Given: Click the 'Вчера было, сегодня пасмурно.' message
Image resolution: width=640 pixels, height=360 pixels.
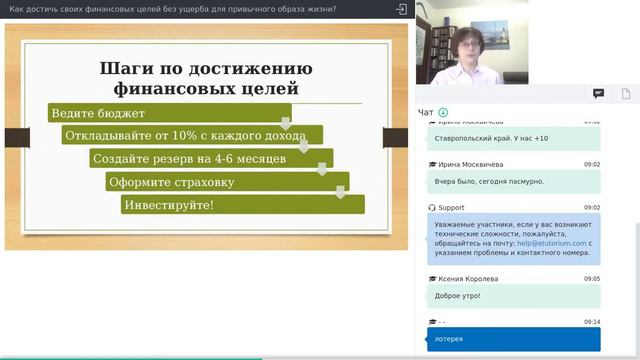Looking at the screenshot, I should coord(513,182).
